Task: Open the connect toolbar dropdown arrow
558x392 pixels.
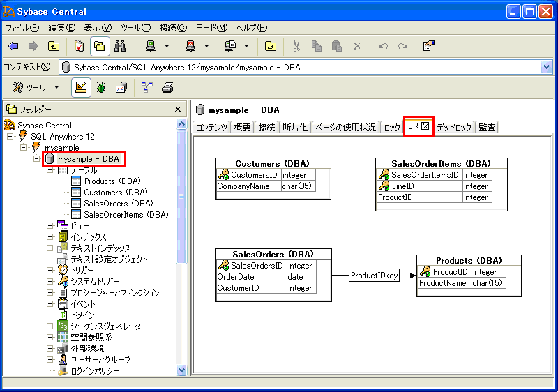Action: point(167,46)
